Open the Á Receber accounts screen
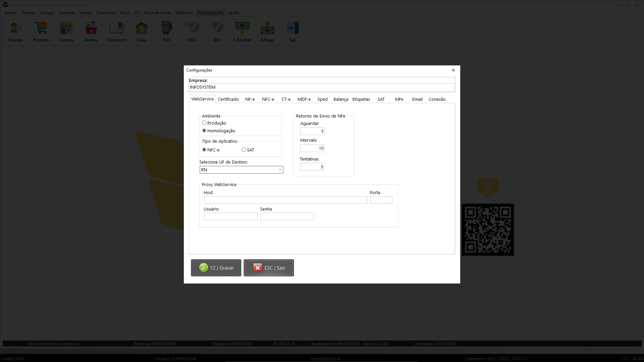Screen dimensions: 644x362 242,31
